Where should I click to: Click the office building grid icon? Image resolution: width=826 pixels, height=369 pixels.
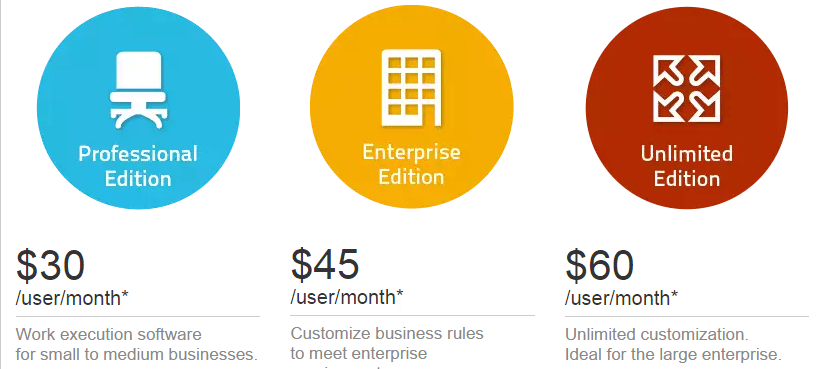(x=411, y=88)
